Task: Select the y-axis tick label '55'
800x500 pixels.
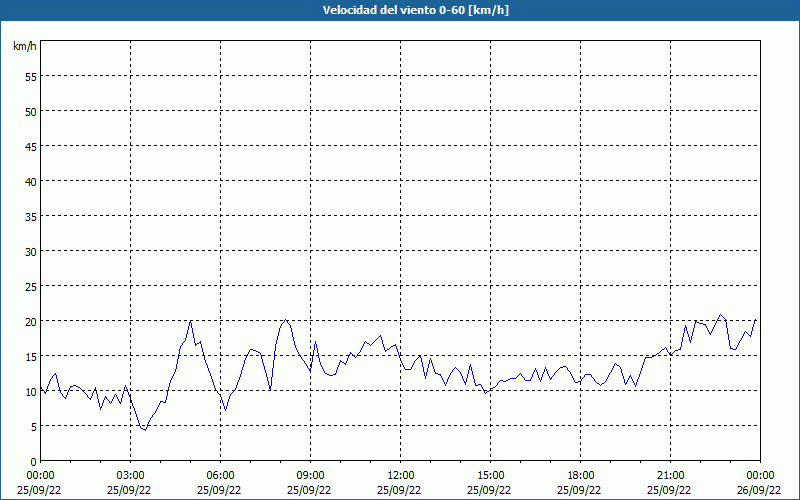Action: click(31, 77)
